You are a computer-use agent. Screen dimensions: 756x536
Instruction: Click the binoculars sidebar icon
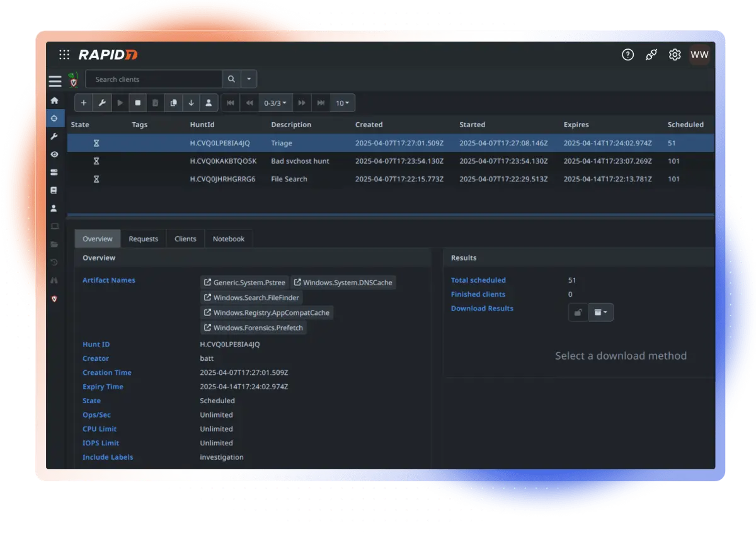[x=55, y=280]
